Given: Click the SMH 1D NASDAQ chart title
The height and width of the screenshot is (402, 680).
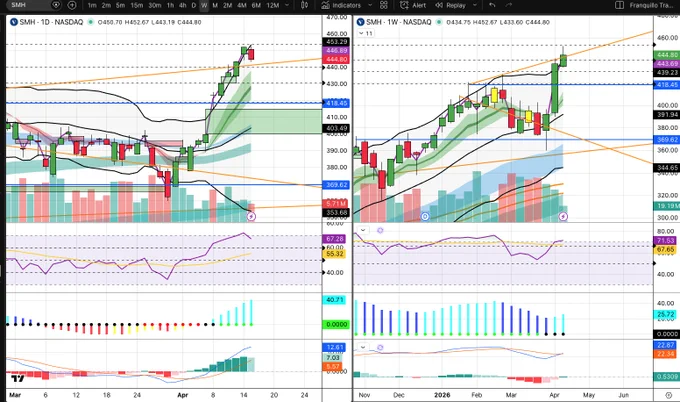Looking at the screenshot, I should point(51,22).
